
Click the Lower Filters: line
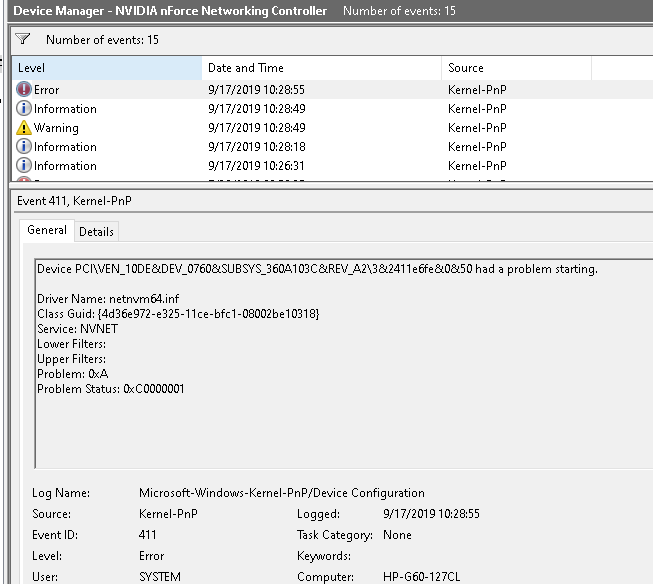click(x=72, y=344)
